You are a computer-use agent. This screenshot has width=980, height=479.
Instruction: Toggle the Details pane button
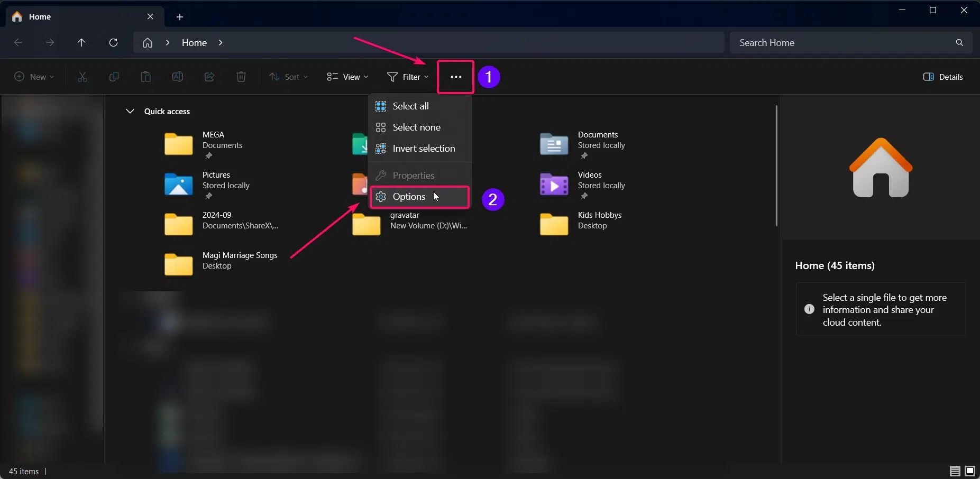pos(943,77)
